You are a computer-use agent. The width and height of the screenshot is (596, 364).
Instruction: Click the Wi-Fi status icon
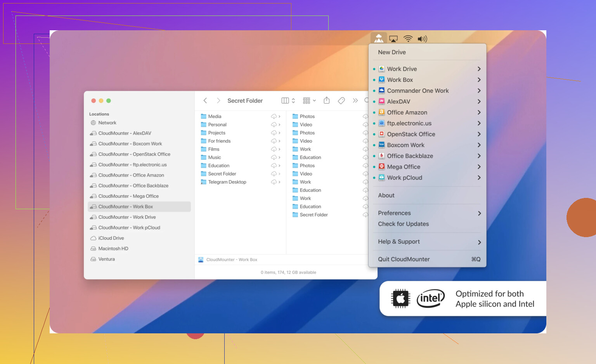point(408,39)
